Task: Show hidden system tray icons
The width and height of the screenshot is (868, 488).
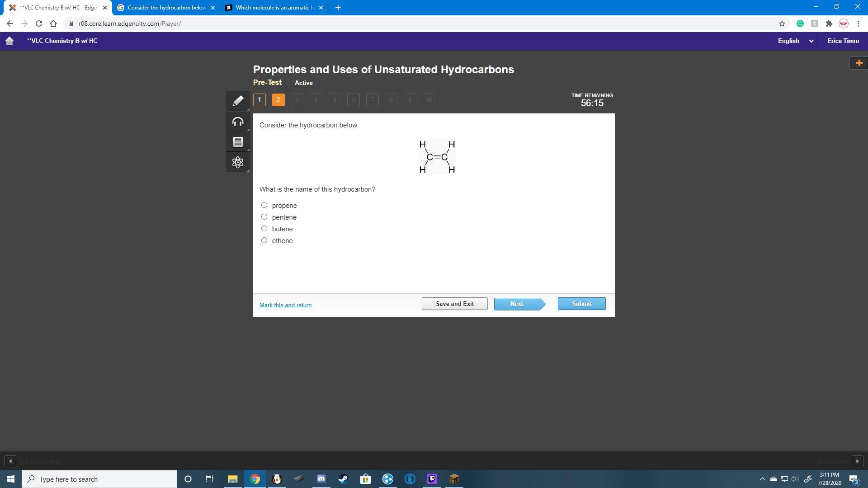Action: [762, 479]
